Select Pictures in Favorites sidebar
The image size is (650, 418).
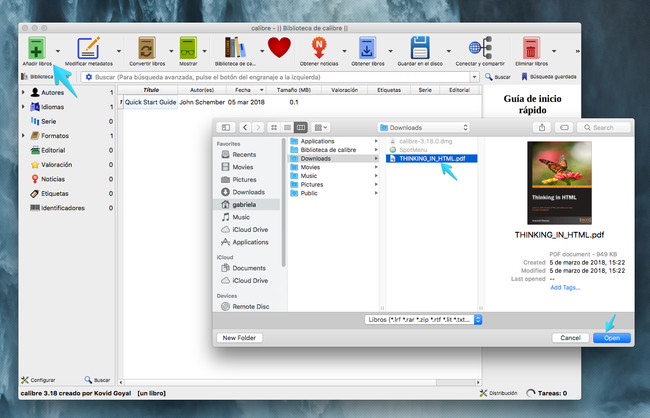point(244,179)
